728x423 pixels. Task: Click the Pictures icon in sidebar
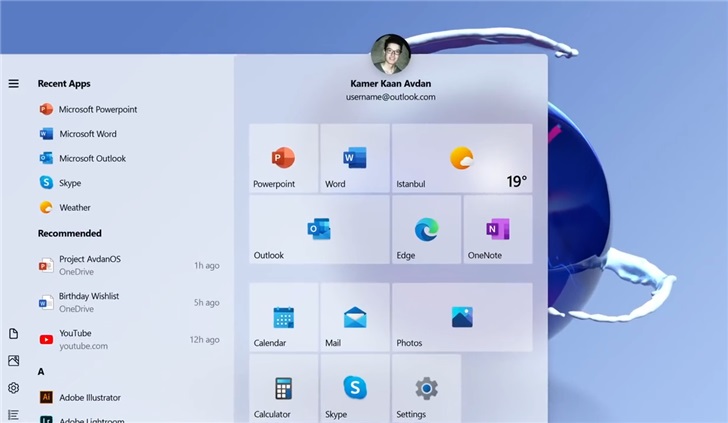pyautogui.click(x=13, y=360)
